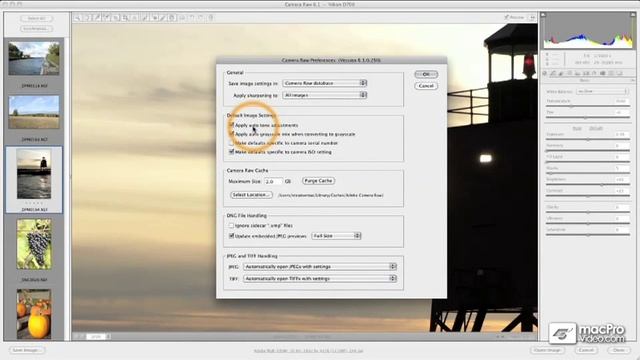Viewport: 640px width, 360px height.
Task: Toggle auto grayscale mix when converting checkbox
Action: (x=231, y=134)
